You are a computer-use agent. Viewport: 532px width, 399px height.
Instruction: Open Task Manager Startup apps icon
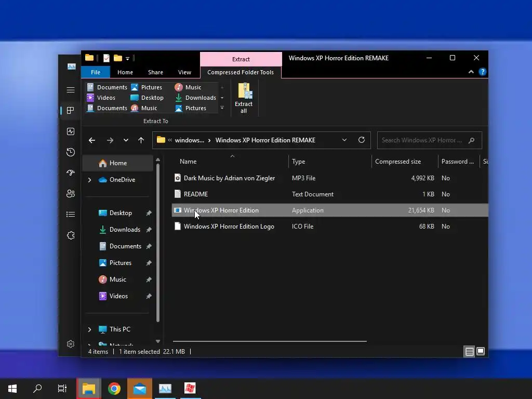[x=71, y=172]
